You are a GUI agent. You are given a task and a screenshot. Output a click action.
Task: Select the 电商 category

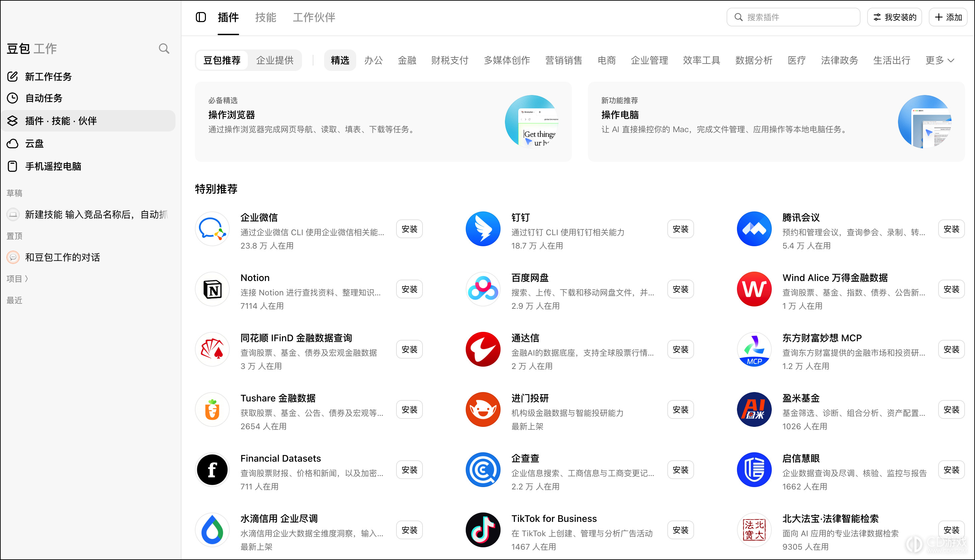(607, 61)
